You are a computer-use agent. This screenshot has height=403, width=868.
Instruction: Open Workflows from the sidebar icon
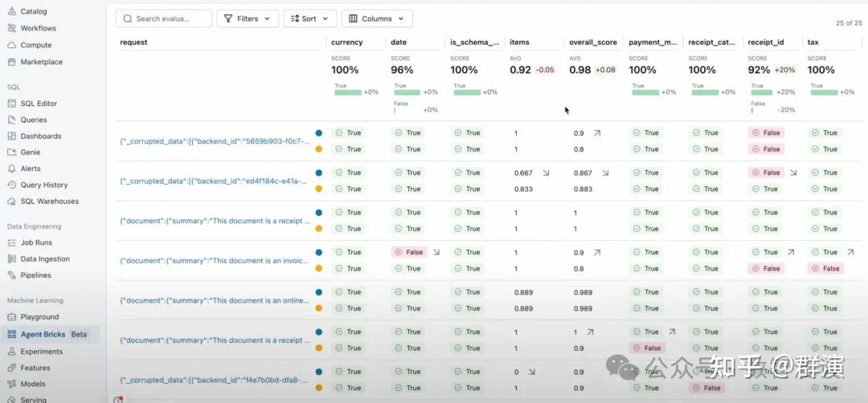click(x=12, y=28)
